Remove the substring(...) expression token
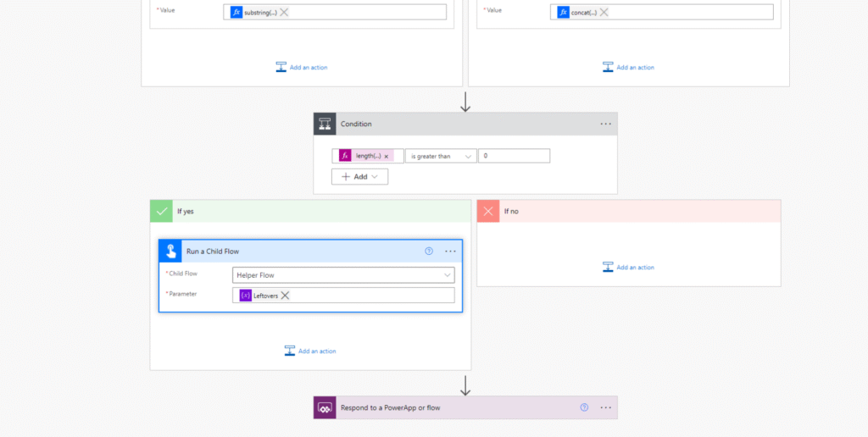Image resolution: width=868 pixels, height=437 pixels. [284, 12]
